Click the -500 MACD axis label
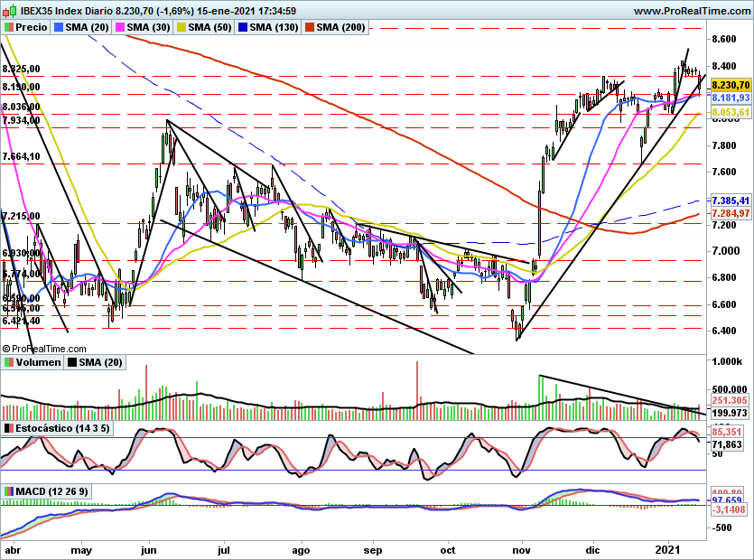This screenshot has height=560, width=754. coord(721,527)
